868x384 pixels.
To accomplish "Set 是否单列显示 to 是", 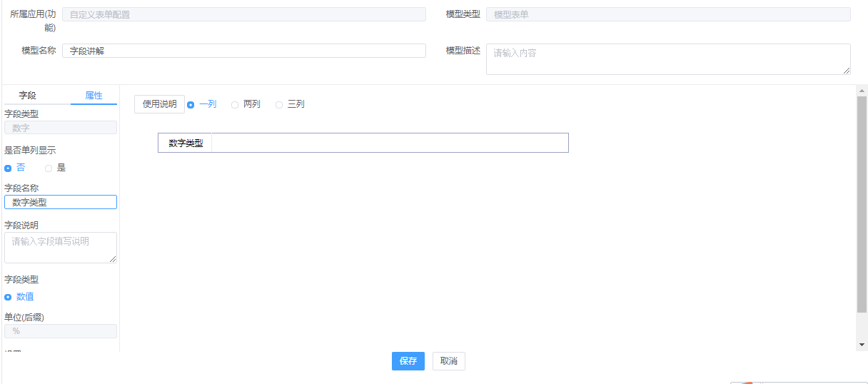I will [49, 168].
